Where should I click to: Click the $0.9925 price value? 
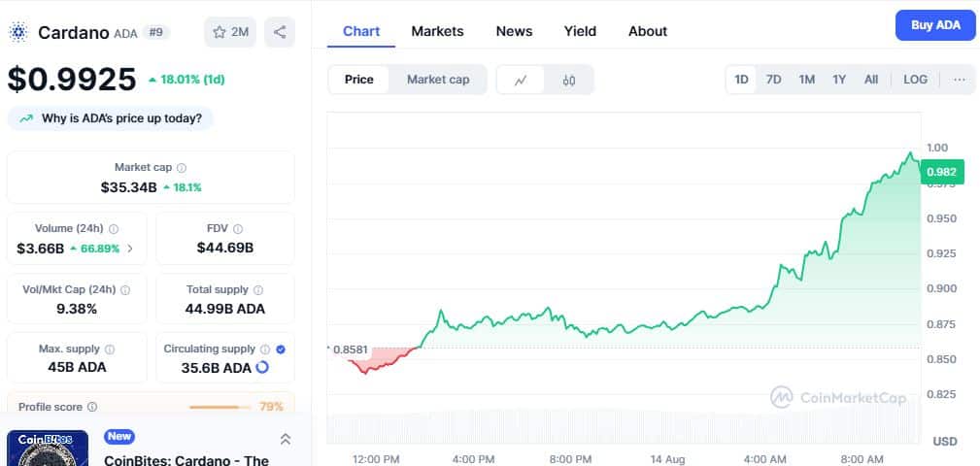(x=72, y=80)
